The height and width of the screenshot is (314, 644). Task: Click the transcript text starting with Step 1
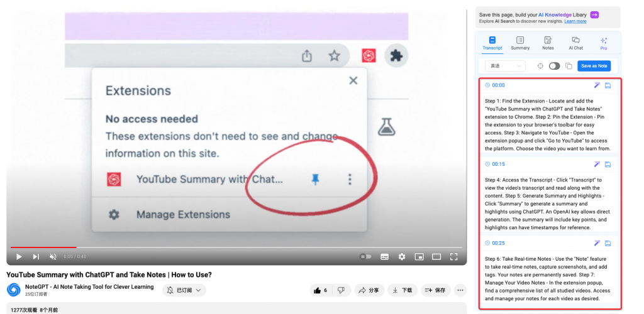[x=548, y=124]
